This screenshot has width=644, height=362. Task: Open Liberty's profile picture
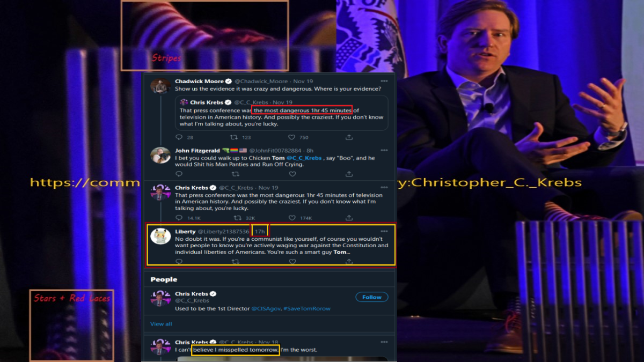coord(160,236)
